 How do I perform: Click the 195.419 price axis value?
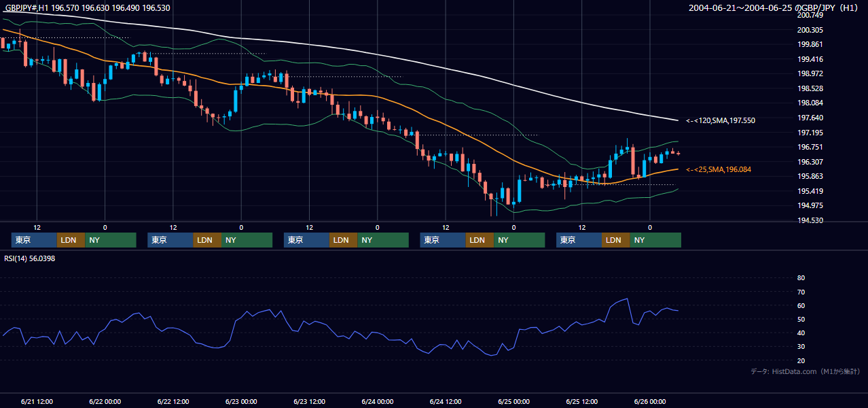(810, 191)
